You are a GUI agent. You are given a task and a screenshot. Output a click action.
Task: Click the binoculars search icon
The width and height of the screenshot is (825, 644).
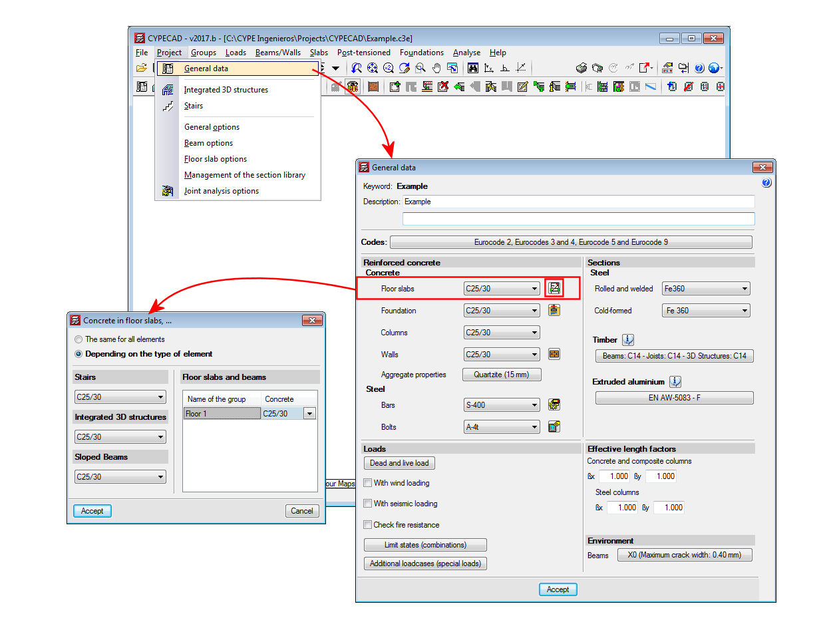(473, 68)
